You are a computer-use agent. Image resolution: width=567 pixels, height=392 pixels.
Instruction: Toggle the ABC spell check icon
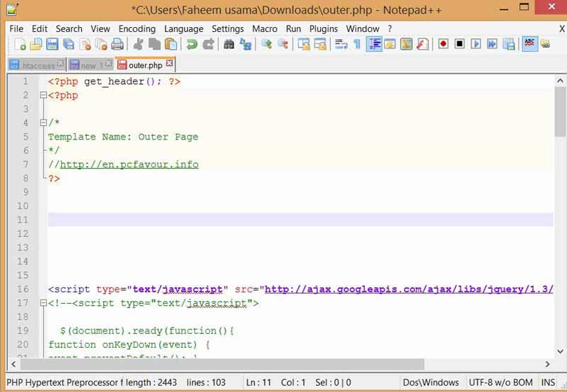530,44
